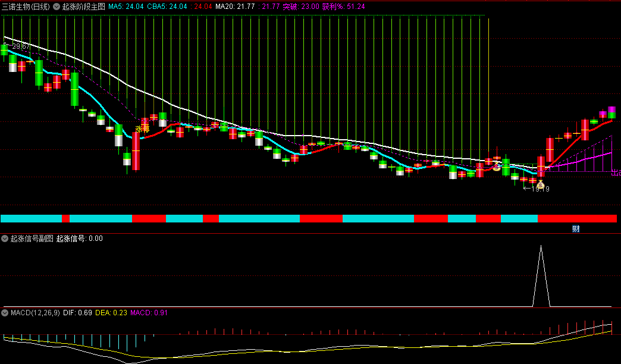The width and height of the screenshot is (621, 364).
Task: Expand the 起涨阶段主图 indicator dropdown arrow
Action: pos(57,7)
